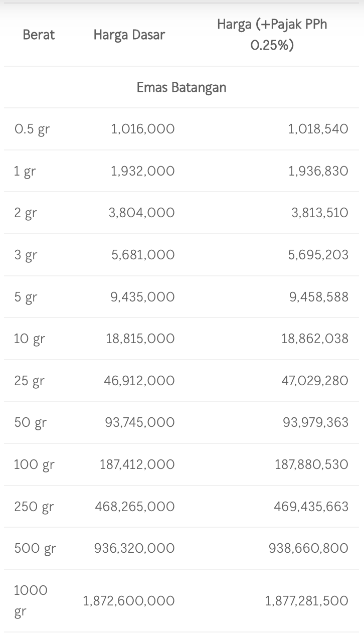The height and width of the screenshot is (634, 364).
Task: Click taxed price 93,979,363
Action: (x=315, y=422)
